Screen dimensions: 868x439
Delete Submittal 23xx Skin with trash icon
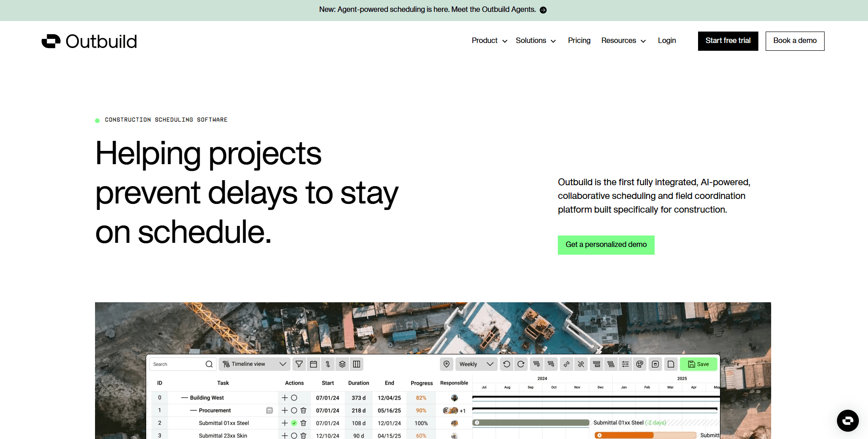pos(303,435)
